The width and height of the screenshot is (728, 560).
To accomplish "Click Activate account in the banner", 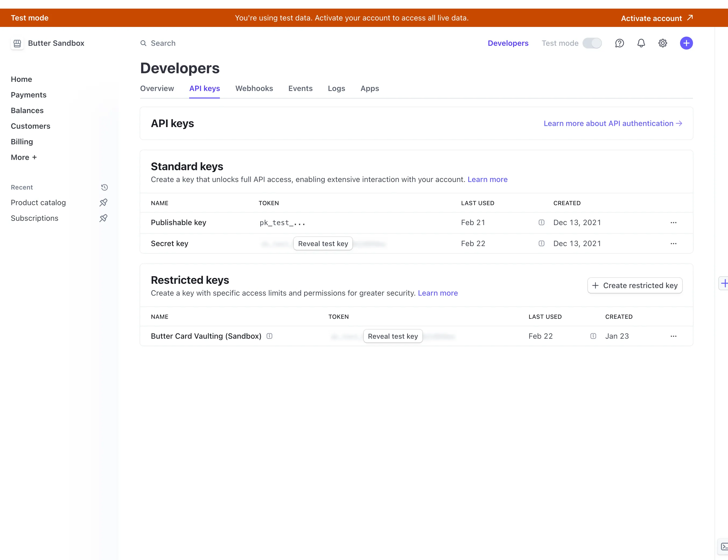I will coord(657,18).
